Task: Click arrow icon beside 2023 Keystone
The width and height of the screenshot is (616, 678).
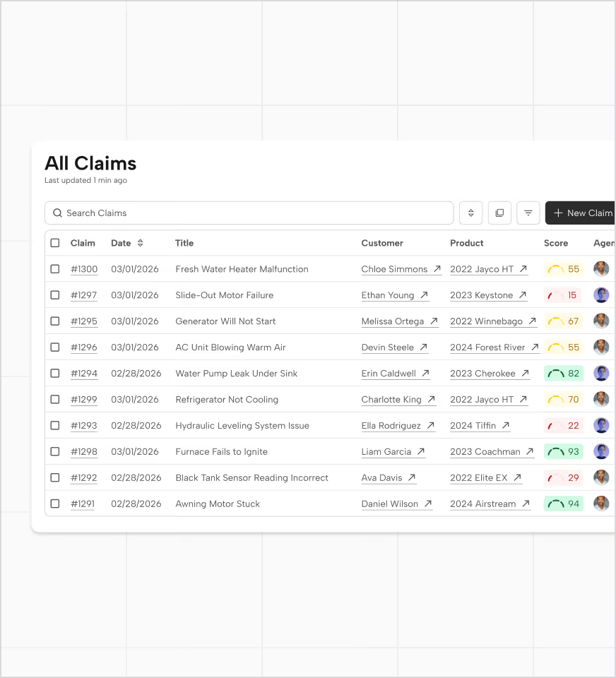Action: click(x=523, y=295)
